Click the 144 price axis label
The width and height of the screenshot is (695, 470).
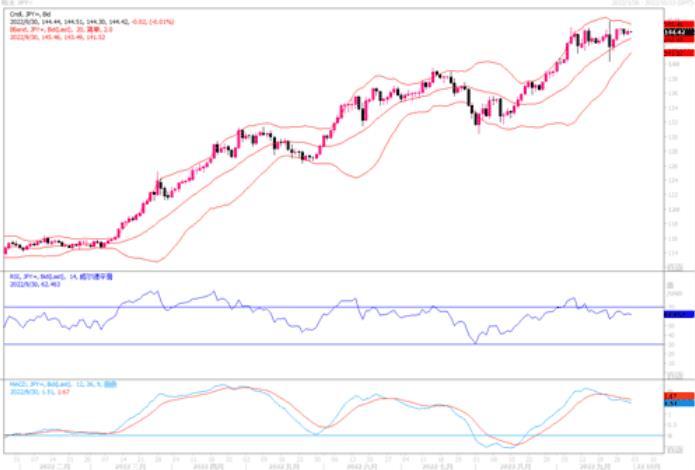tap(673, 64)
